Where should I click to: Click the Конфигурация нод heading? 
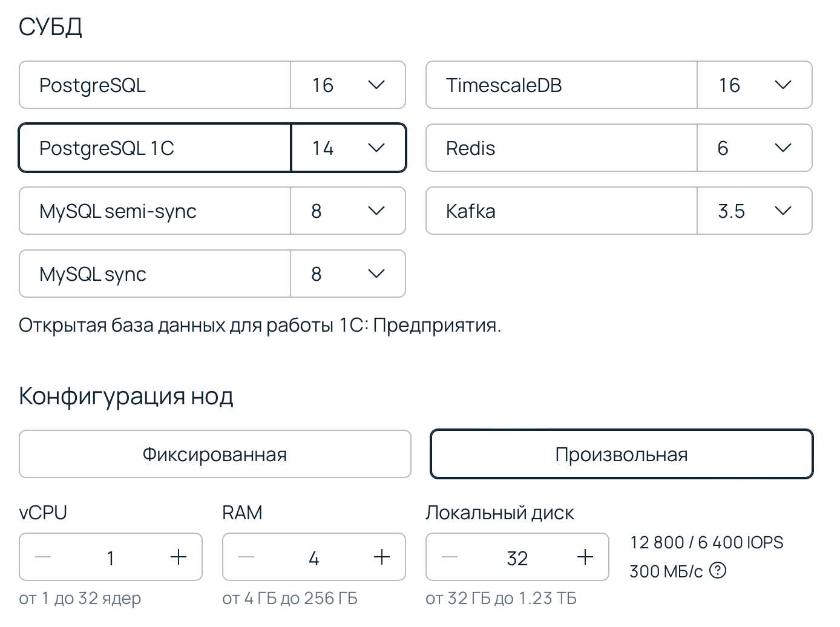point(126,396)
